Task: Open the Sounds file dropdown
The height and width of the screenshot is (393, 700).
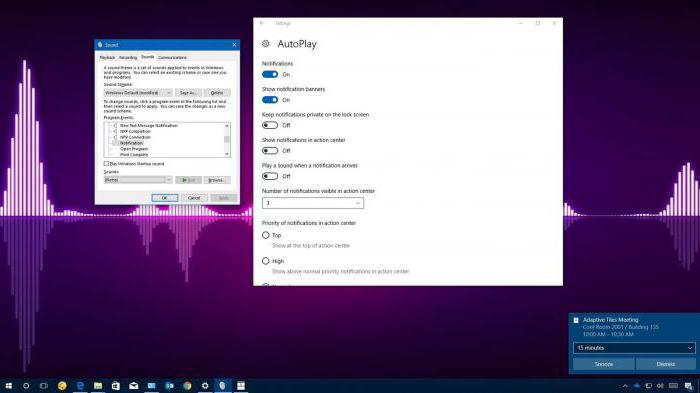Action: (x=138, y=180)
